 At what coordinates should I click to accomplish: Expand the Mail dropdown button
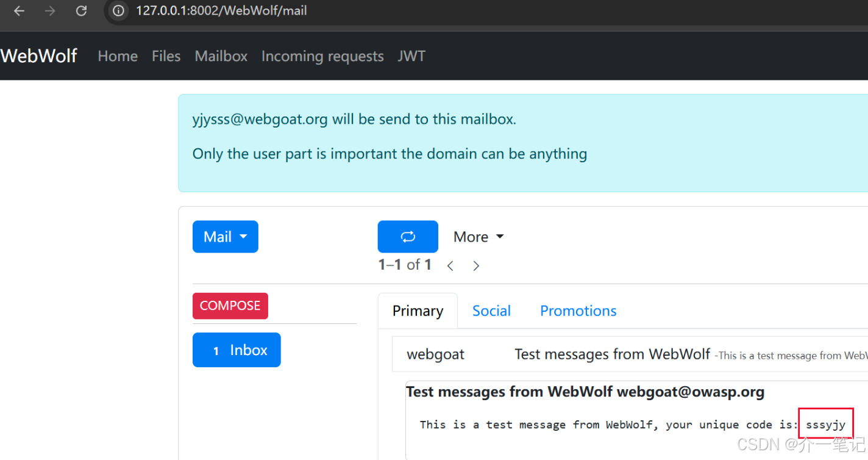pyautogui.click(x=226, y=237)
